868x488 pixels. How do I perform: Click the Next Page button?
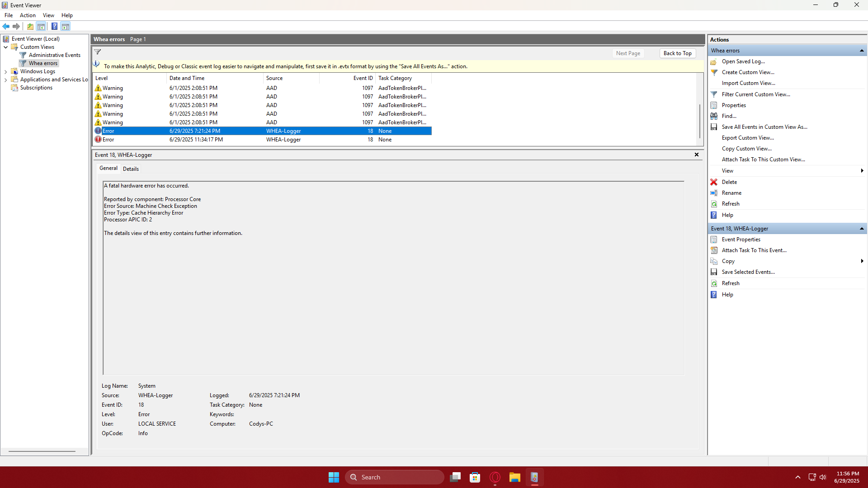pyautogui.click(x=628, y=53)
